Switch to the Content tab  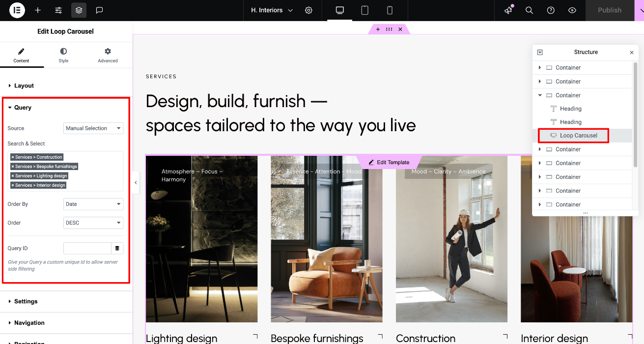[21, 56]
